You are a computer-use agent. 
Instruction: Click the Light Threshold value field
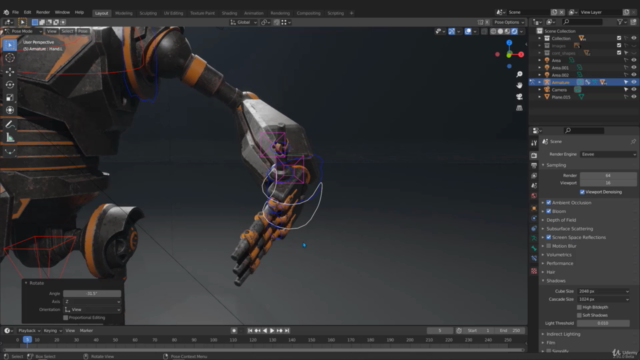point(603,323)
